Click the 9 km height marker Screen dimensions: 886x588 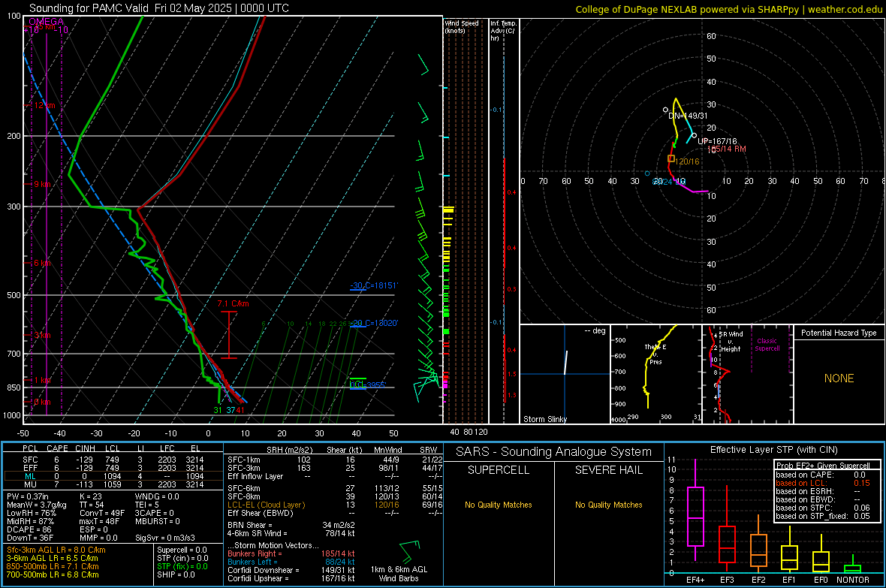tap(43, 184)
